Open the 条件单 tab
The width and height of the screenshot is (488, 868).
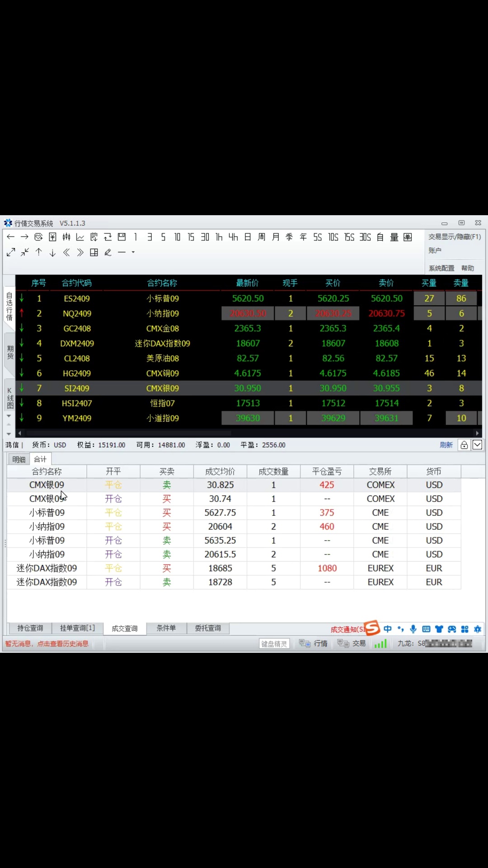click(x=166, y=628)
